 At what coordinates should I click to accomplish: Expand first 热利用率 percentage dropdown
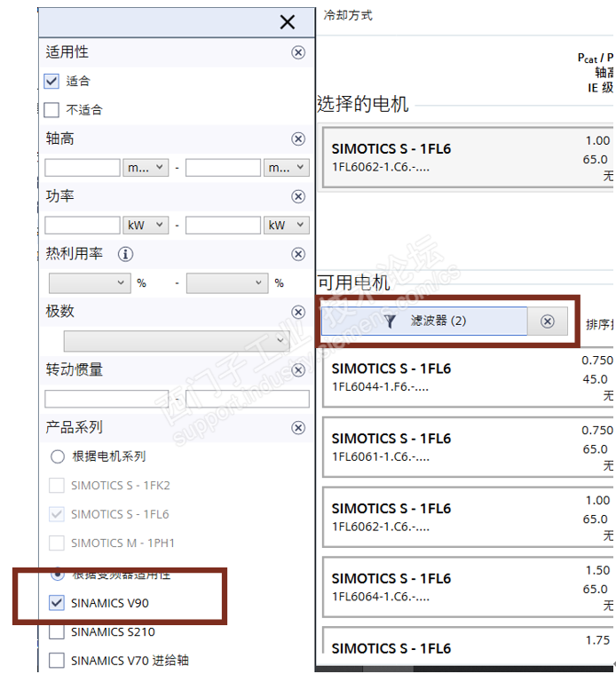(x=89, y=283)
